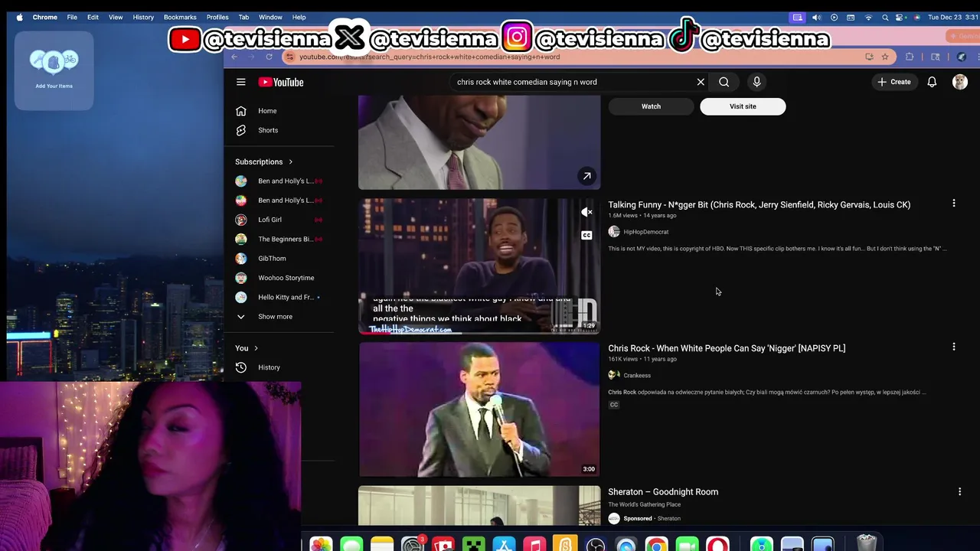980x551 pixels.
Task: Open the Chris Rock stand-up thumbnail
Action: click(x=479, y=409)
